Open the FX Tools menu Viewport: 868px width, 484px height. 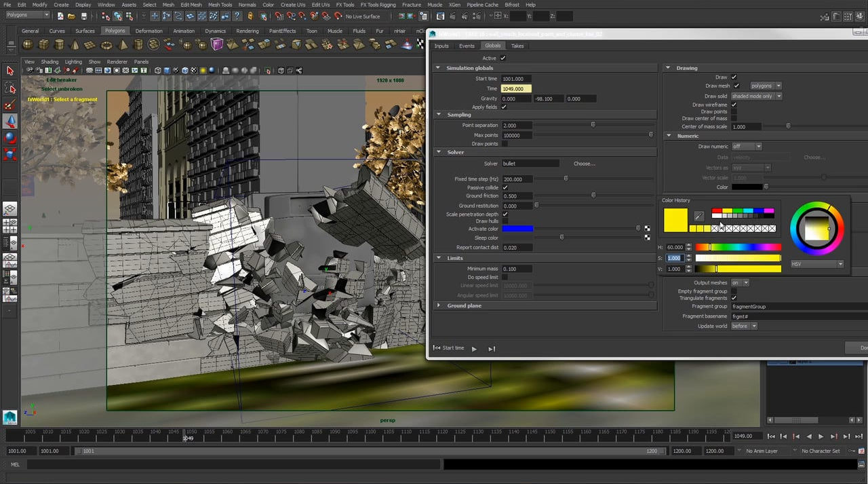click(x=344, y=5)
